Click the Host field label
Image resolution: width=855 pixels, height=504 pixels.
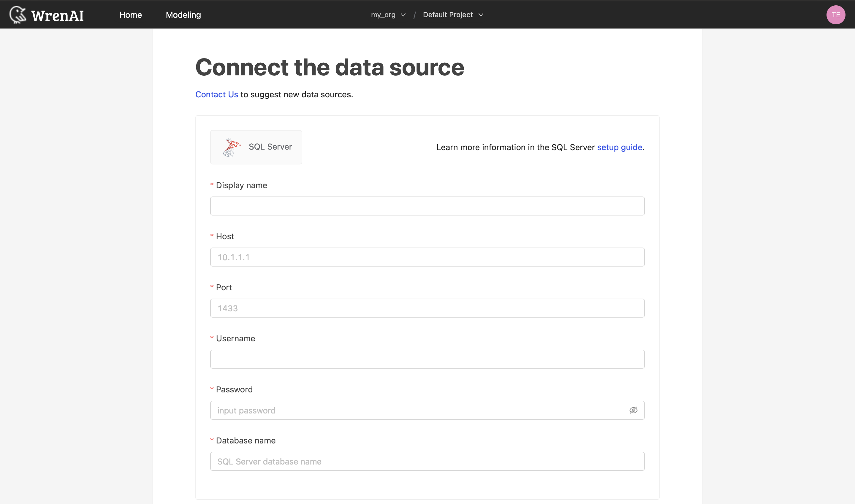tap(225, 236)
